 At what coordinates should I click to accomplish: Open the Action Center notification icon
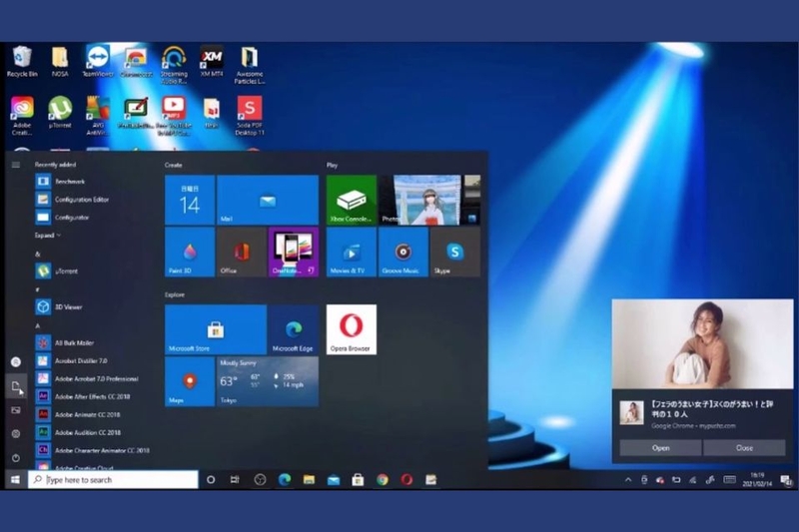click(x=786, y=480)
